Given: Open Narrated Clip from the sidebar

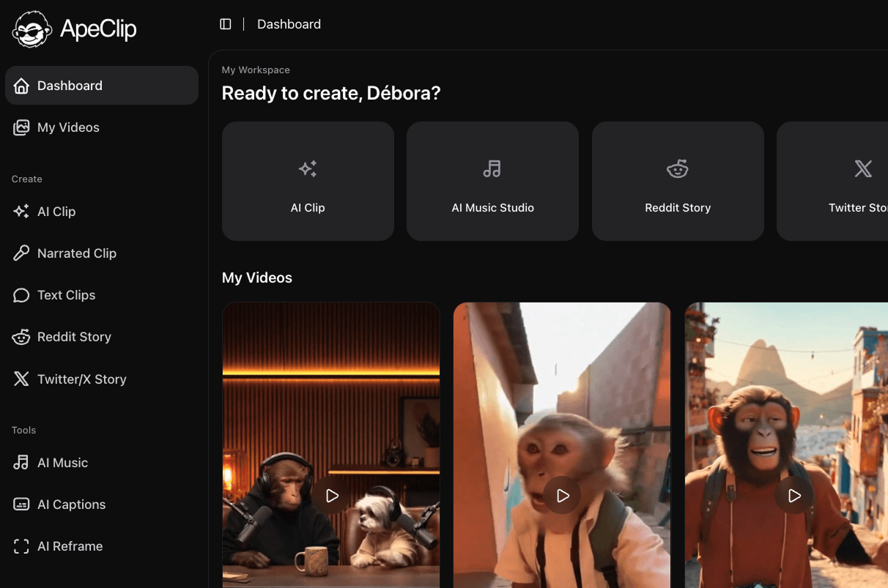Looking at the screenshot, I should tap(76, 253).
